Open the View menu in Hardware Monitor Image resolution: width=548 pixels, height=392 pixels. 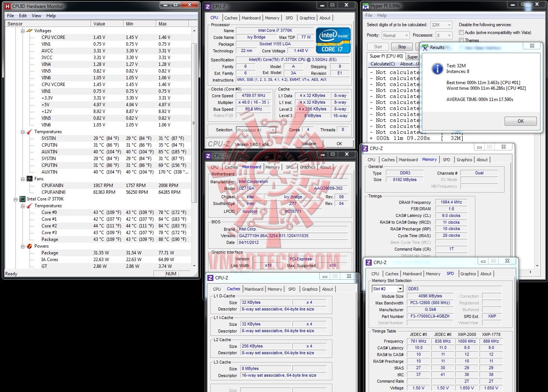pyautogui.click(x=37, y=16)
